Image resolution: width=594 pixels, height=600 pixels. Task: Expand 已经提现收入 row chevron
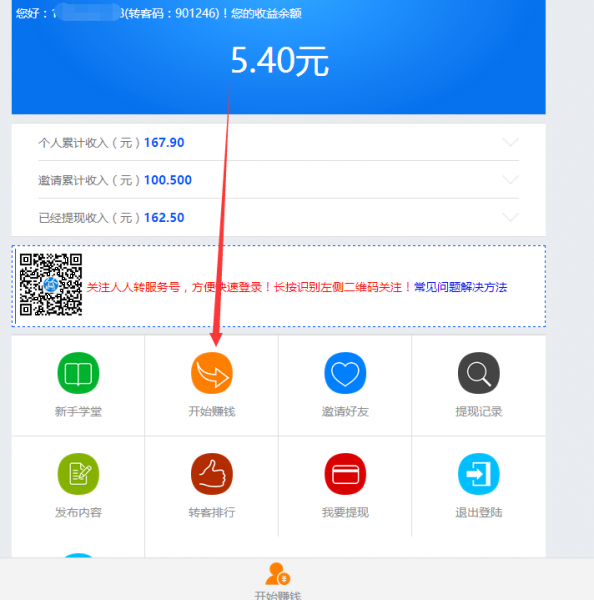(510, 217)
